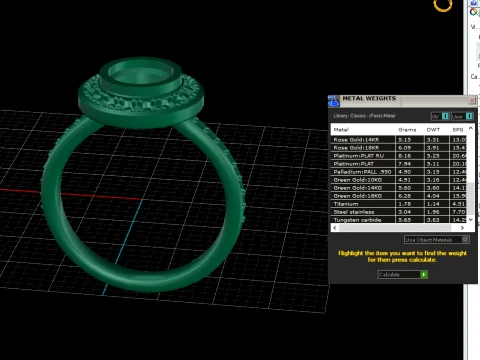Select the Green Gold:14KG row

coord(399,188)
